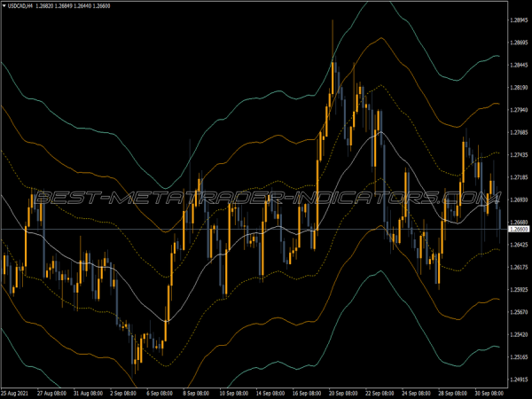Click the 16 Sep 08:00 time label
The image size is (532, 399).
point(307,393)
